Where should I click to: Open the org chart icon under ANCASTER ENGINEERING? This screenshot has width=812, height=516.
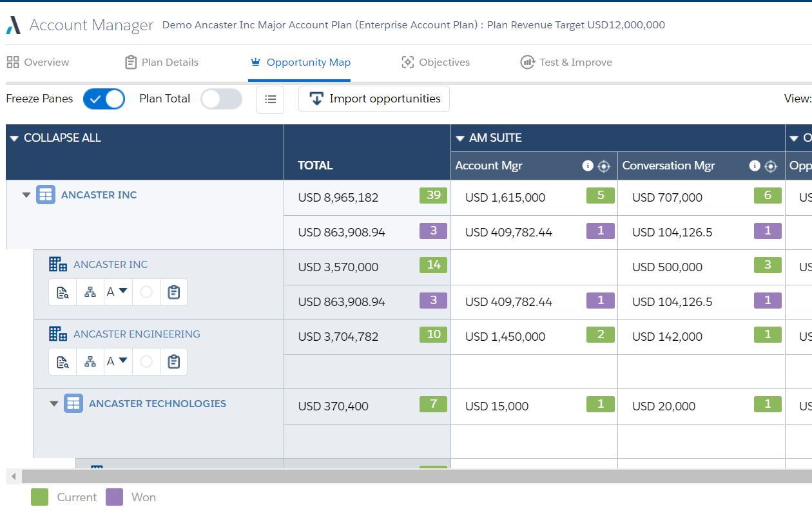tap(90, 361)
